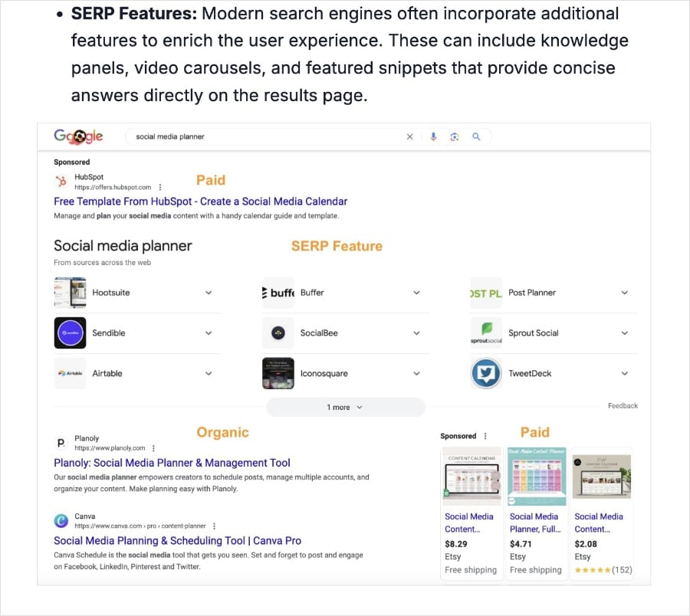Open the Planoly Social Media Planner link

point(172,462)
